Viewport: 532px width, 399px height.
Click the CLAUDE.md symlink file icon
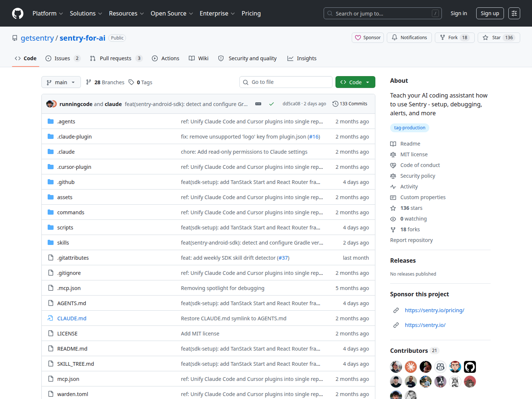click(51, 318)
